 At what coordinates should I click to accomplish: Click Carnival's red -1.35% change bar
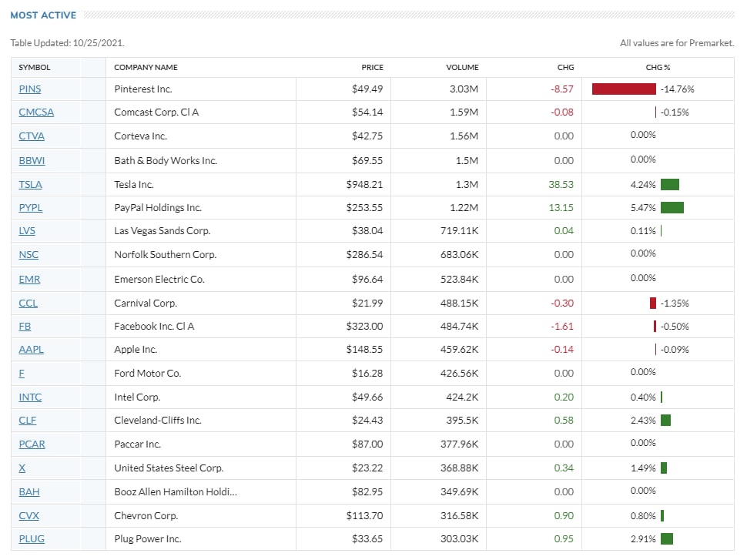pos(653,303)
